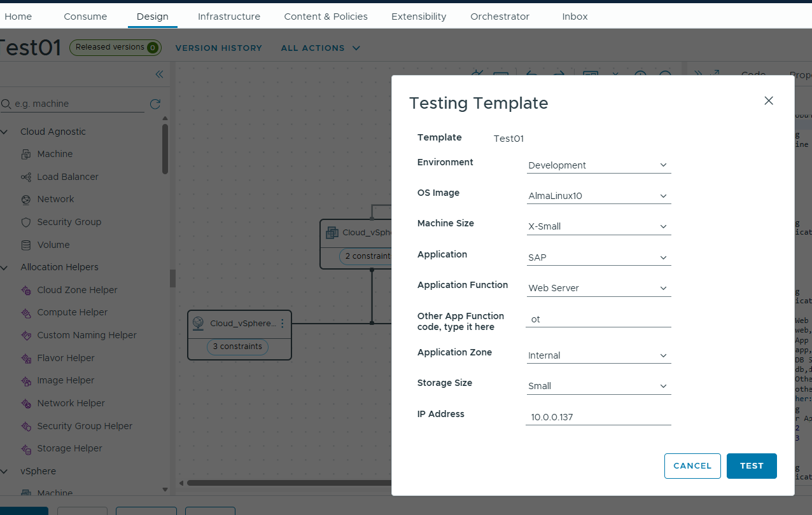
Task: Select the Volume resource icon
Action: [26, 245]
